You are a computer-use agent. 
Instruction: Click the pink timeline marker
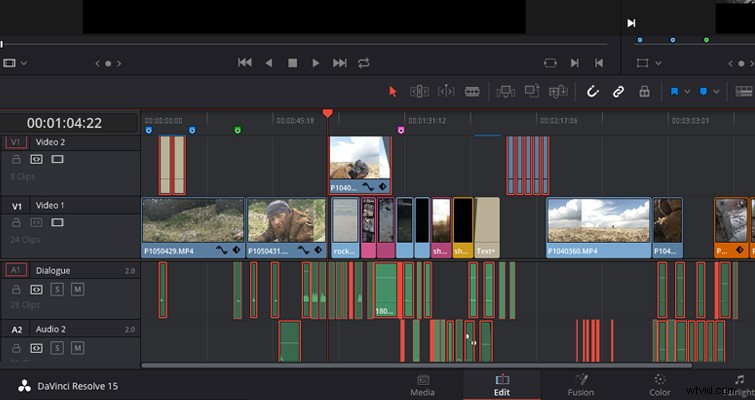click(401, 130)
